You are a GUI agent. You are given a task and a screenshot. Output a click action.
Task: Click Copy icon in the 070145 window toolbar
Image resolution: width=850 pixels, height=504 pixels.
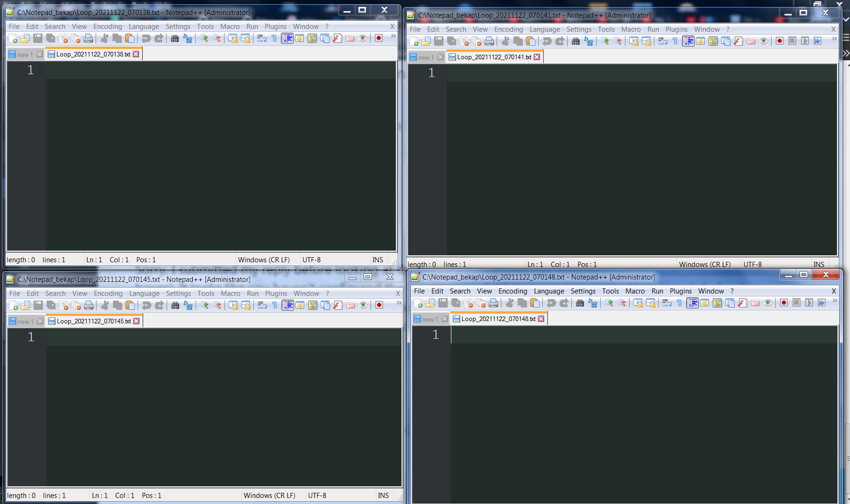coord(118,305)
